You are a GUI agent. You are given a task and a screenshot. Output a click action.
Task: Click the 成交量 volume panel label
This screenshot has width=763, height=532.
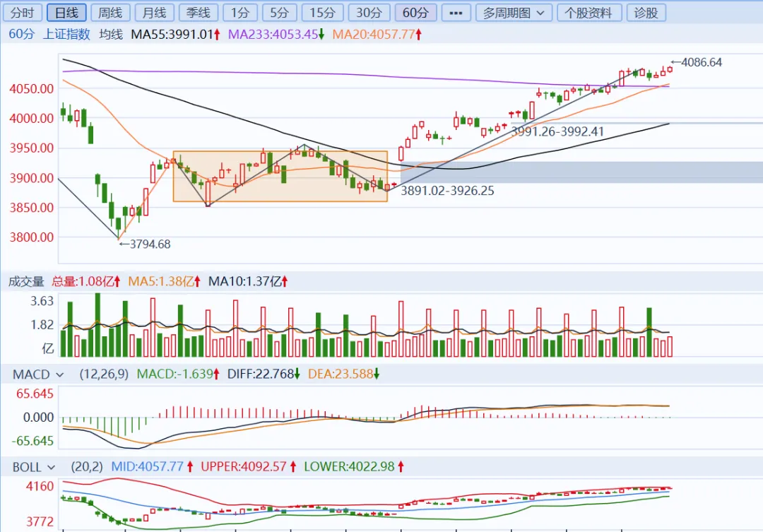[26, 281]
